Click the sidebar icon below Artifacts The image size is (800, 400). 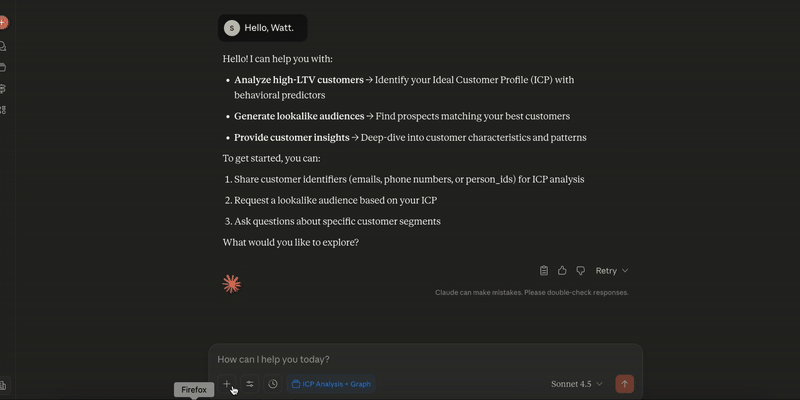click(x=3, y=110)
